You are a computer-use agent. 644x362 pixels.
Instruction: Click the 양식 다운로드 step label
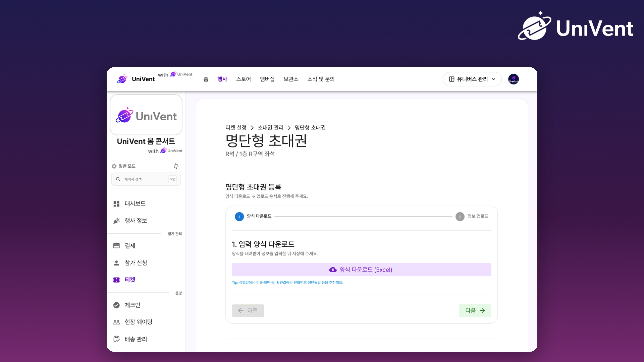pos(259,217)
